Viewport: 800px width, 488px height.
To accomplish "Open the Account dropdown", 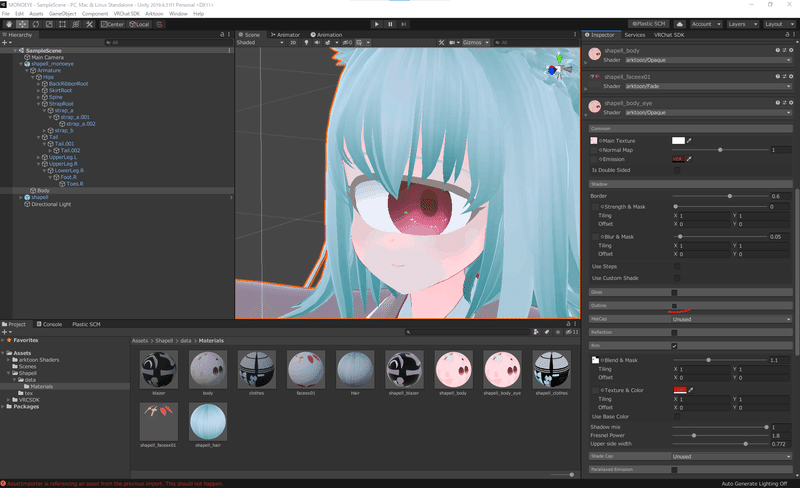I will tap(706, 24).
